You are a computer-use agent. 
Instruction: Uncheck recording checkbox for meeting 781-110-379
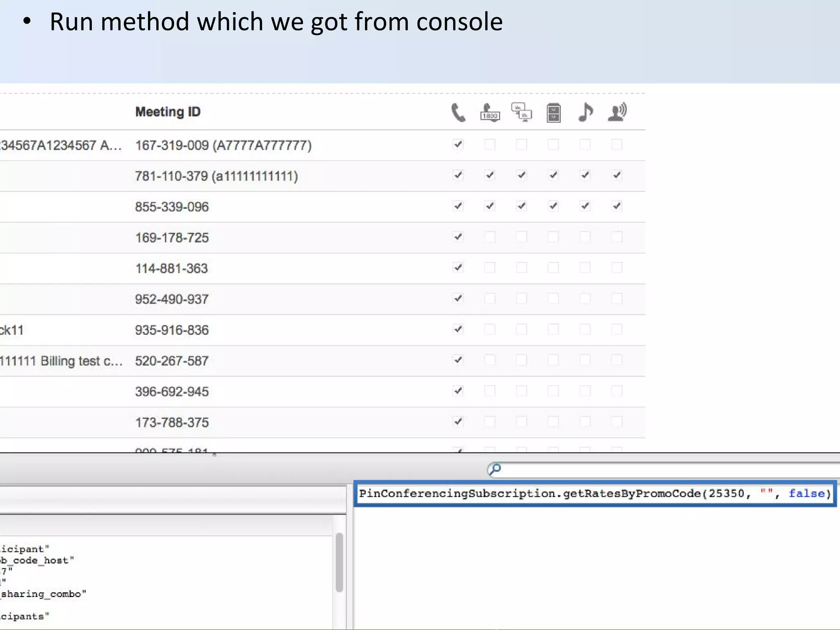tap(553, 175)
